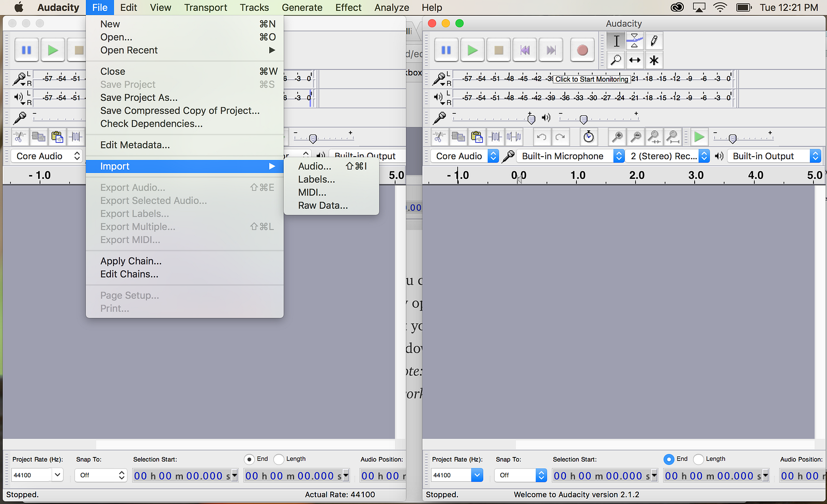The image size is (827, 504).
Task: Select the End radio button in right window
Action: 669,459
